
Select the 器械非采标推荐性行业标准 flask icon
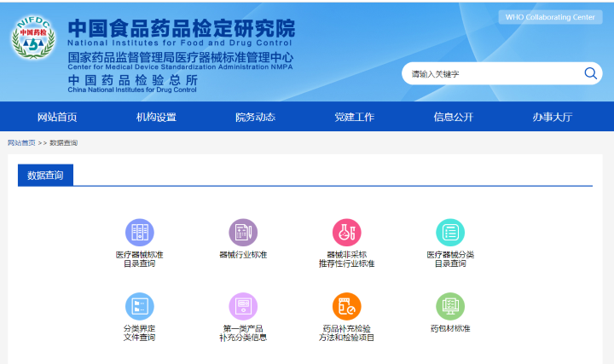coord(346,233)
